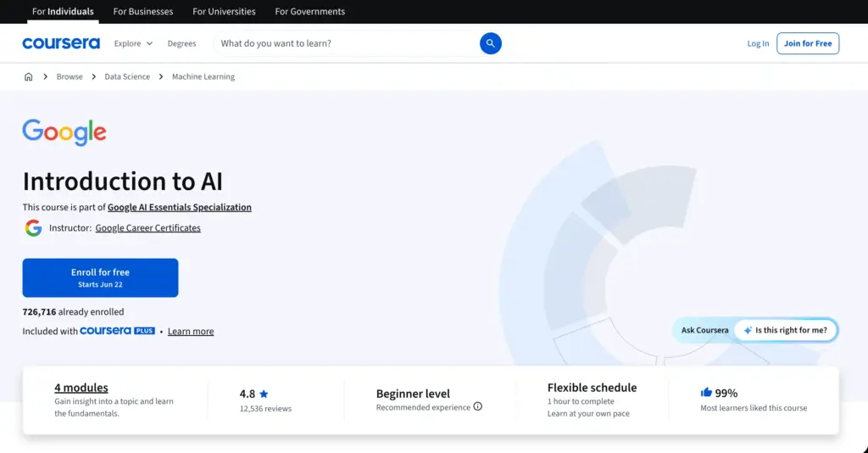Click the Beginner level heading
This screenshot has height=453, width=868.
[x=413, y=394]
